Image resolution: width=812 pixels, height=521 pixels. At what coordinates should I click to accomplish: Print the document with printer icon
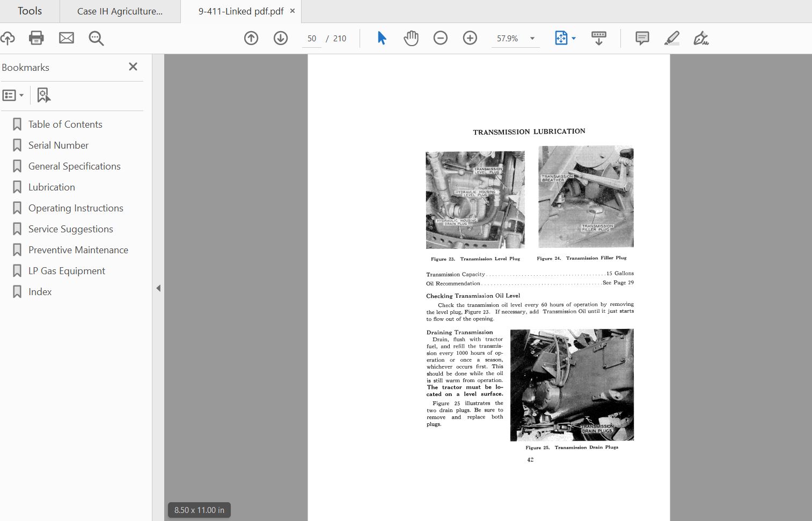(x=36, y=38)
